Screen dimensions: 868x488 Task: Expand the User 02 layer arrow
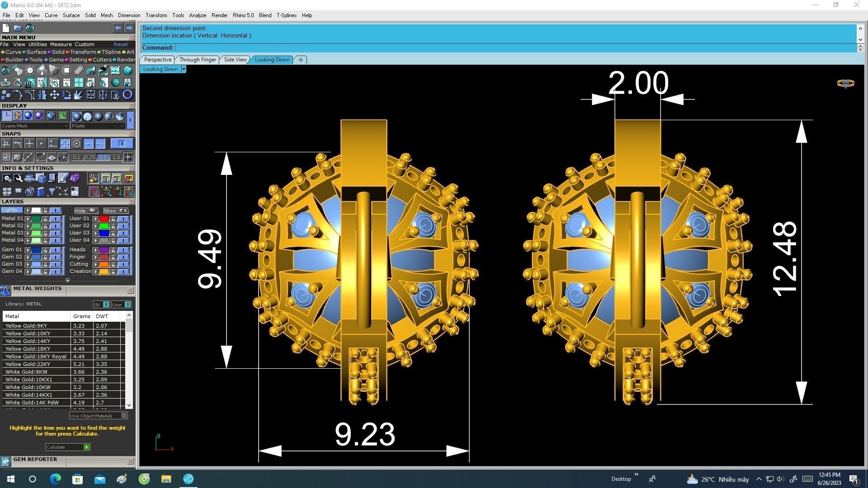point(95,226)
